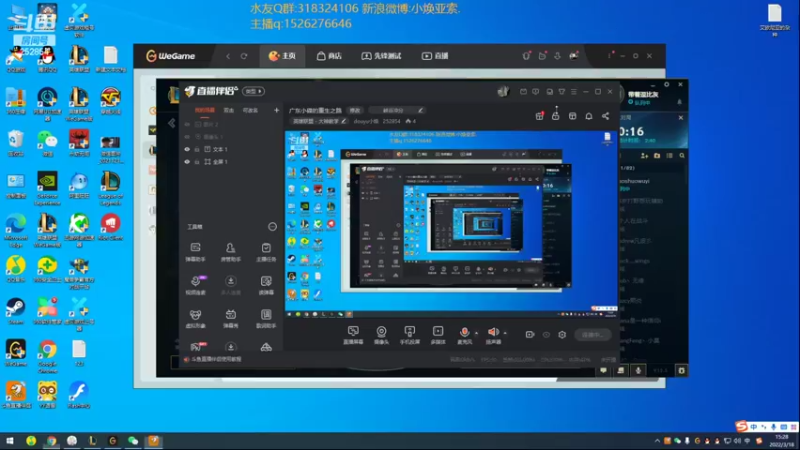Open the video co-stream tool
The width and height of the screenshot is (800, 450).
click(195, 285)
